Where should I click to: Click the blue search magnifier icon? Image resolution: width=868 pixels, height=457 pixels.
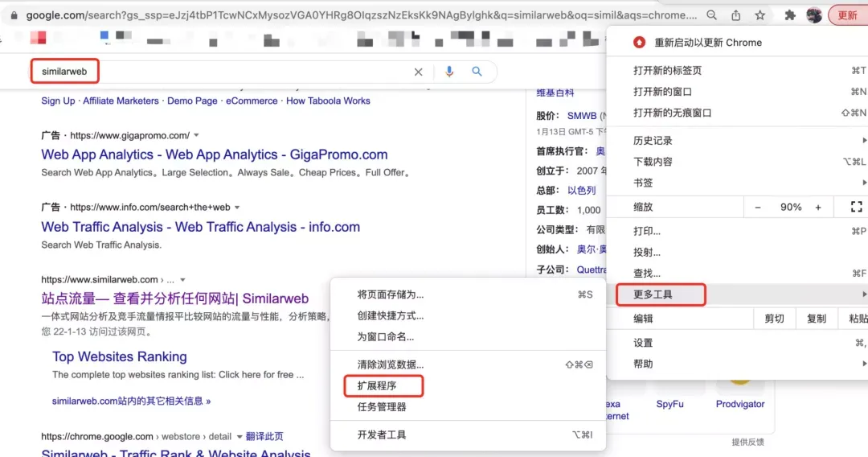point(477,72)
